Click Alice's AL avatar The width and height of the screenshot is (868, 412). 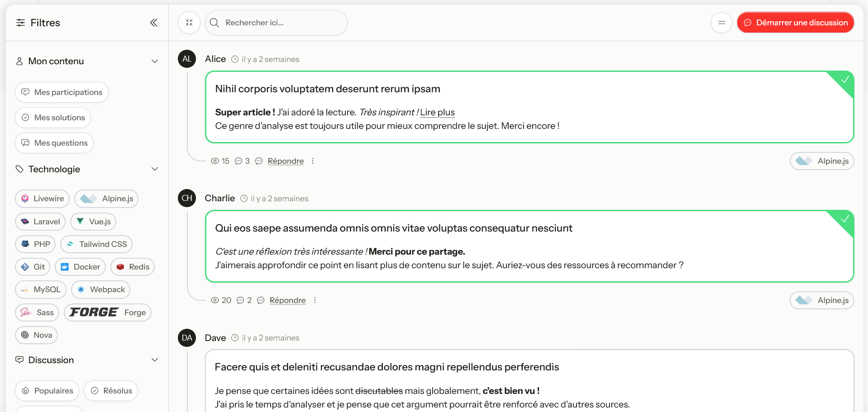pyautogui.click(x=187, y=59)
